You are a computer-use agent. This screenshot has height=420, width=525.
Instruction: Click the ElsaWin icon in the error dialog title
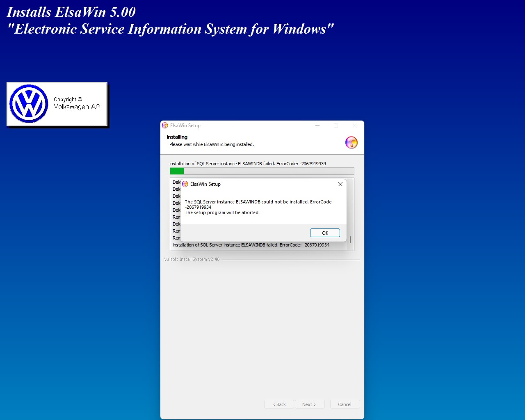[x=185, y=184]
